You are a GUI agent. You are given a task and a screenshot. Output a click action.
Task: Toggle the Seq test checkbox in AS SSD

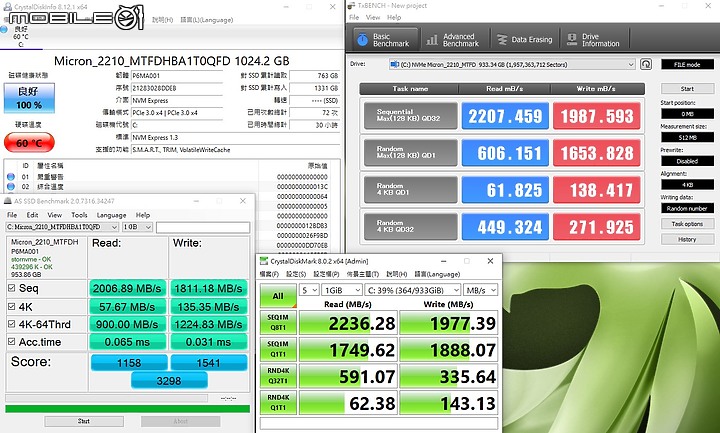coord(11,288)
